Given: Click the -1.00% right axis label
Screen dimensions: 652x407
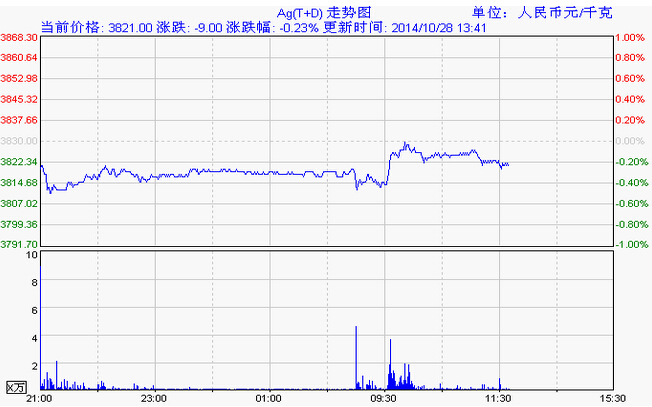Looking at the screenshot, I should [x=630, y=244].
